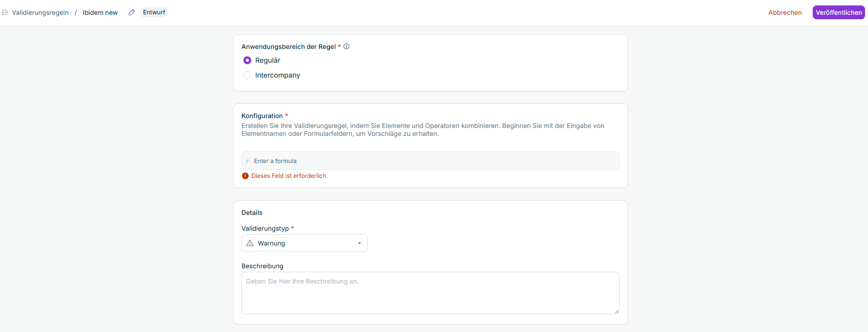Click the 'Dieses Feld ist erforderlich' error message
The image size is (868, 332).
pos(289,176)
